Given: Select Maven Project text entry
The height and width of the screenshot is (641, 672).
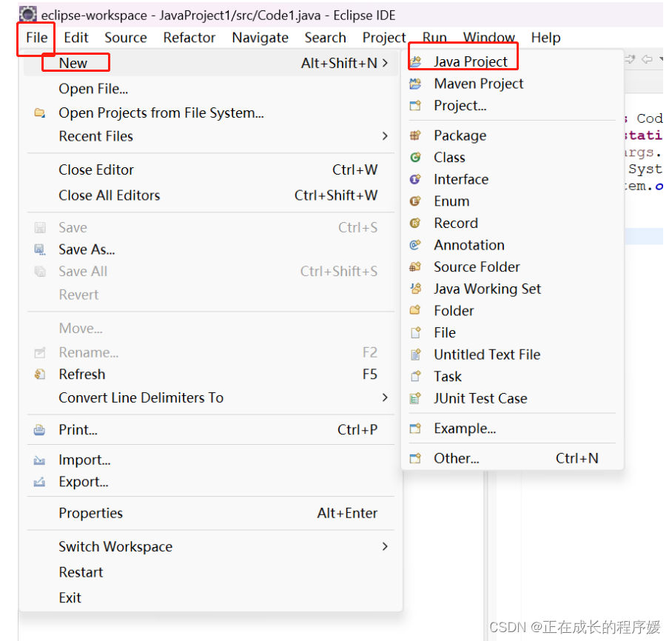Looking at the screenshot, I should [x=479, y=84].
